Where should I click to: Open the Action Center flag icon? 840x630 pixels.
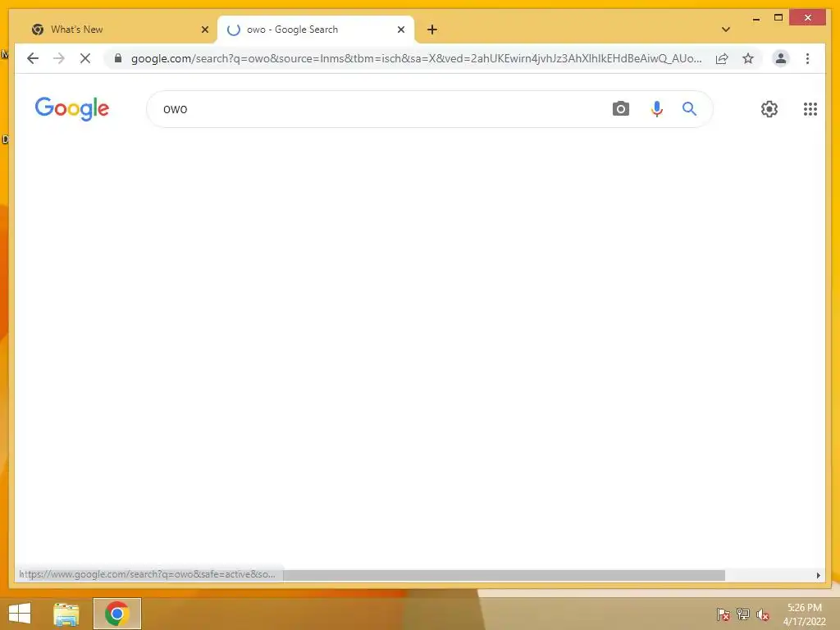click(724, 614)
